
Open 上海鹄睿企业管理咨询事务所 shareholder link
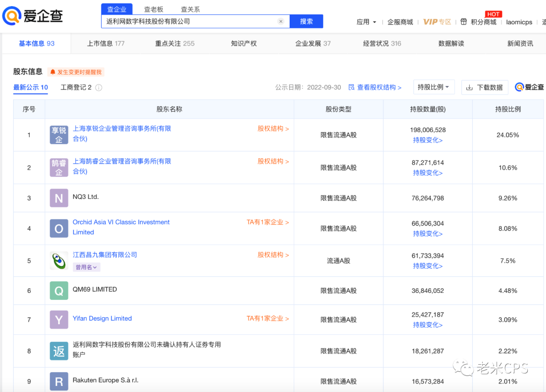[x=122, y=166]
